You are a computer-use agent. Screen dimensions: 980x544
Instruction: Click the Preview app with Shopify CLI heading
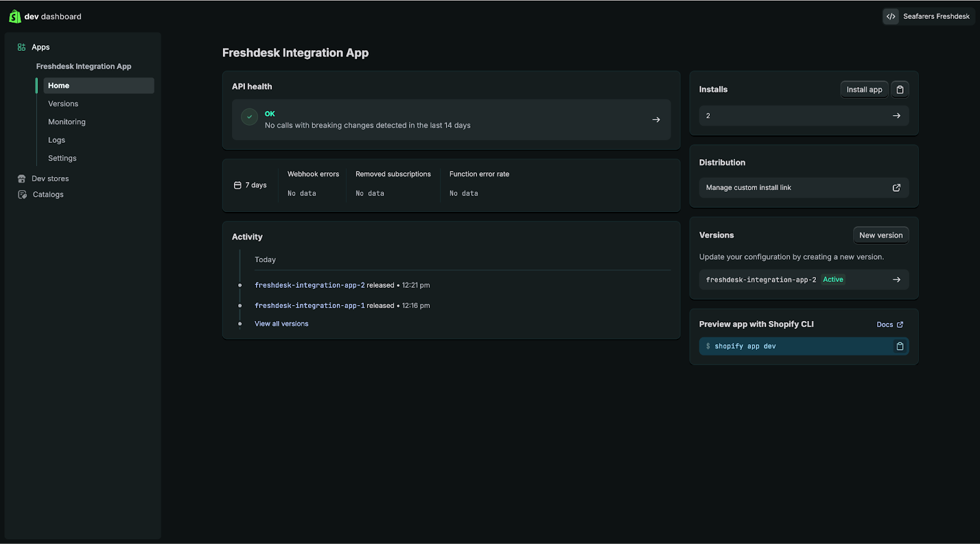pyautogui.click(x=756, y=325)
